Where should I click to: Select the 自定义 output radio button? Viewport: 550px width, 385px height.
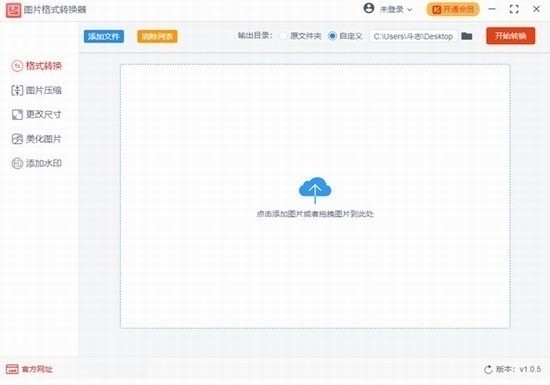pos(332,36)
